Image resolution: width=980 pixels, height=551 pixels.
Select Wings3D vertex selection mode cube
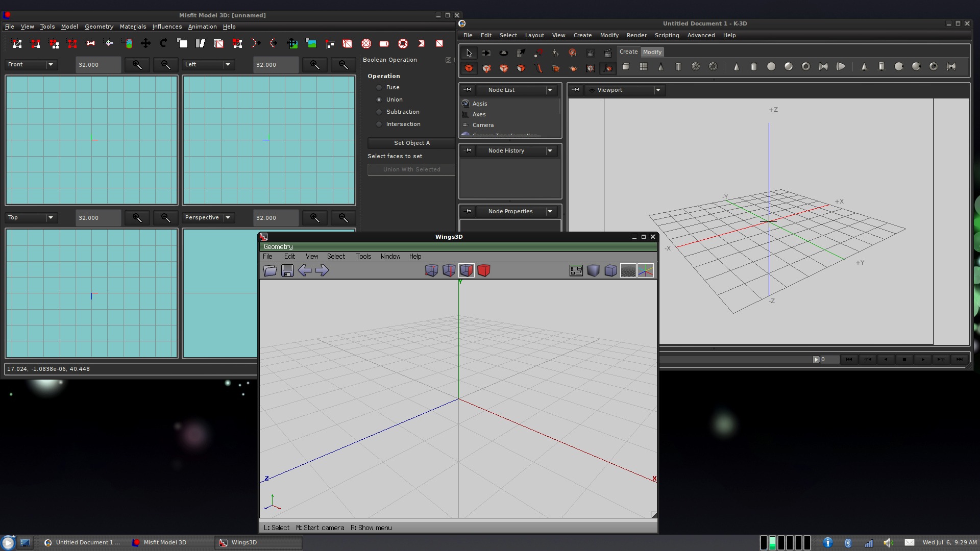tap(431, 270)
